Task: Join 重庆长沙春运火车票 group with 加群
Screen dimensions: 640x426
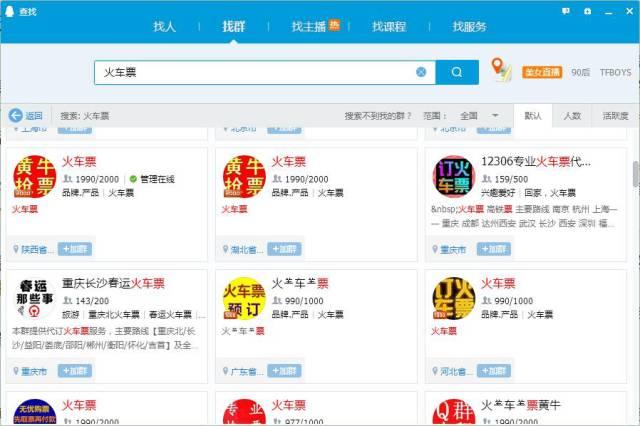Action: point(75,371)
